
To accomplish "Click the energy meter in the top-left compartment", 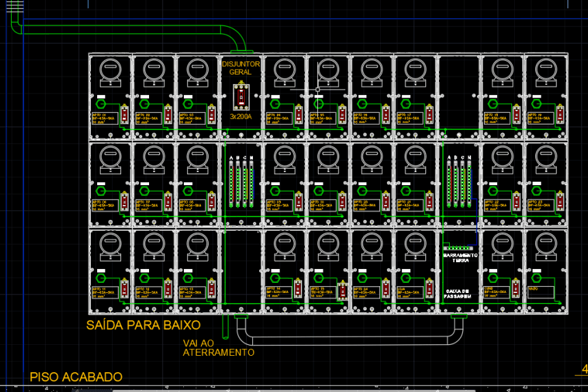I will [x=109, y=70].
